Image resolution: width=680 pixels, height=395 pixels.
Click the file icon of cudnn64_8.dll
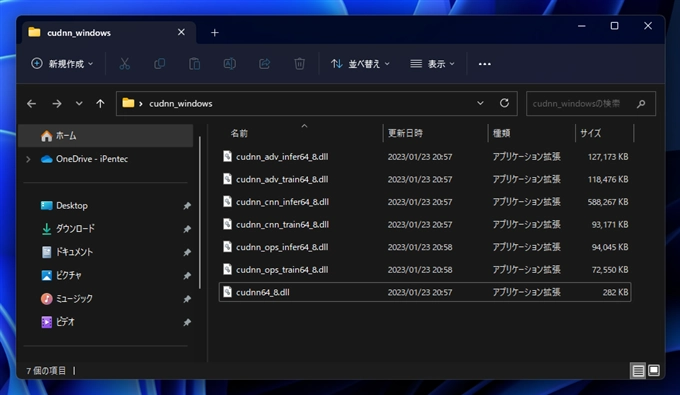click(x=227, y=292)
